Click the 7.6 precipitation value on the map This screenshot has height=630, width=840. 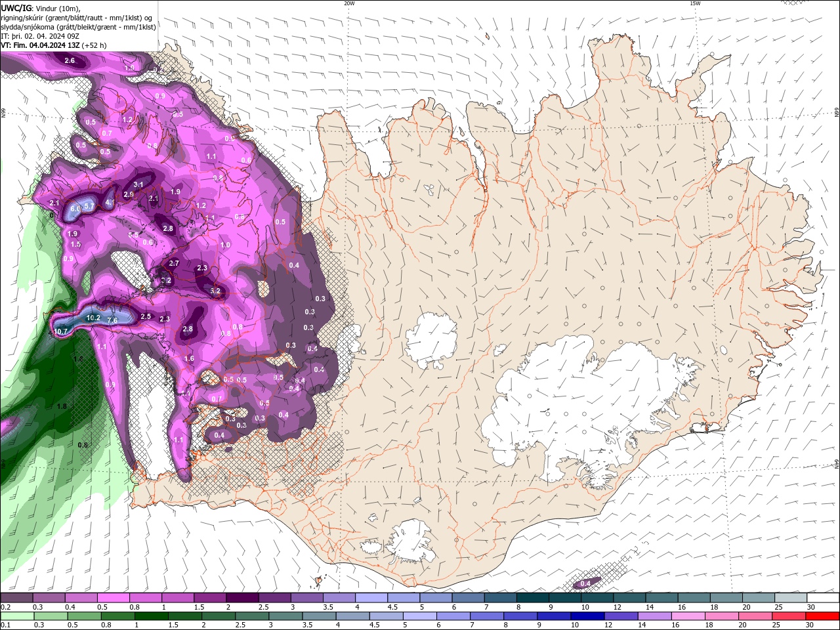112,320
